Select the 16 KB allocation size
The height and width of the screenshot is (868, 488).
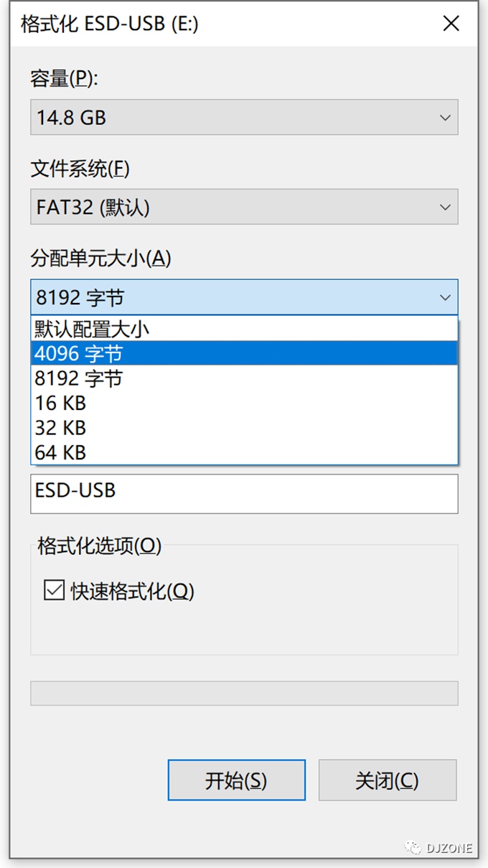pos(244,403)
